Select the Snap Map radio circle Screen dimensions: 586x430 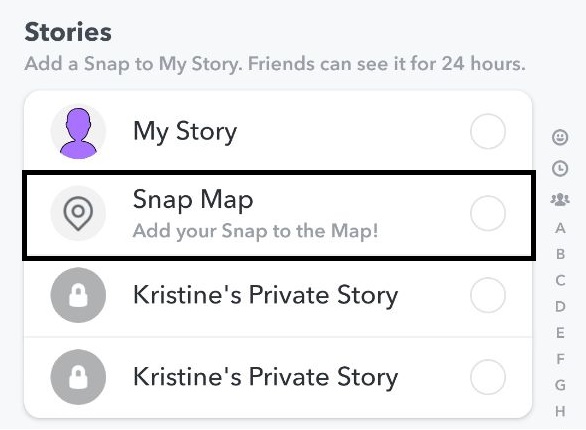[x=488, y=213]
